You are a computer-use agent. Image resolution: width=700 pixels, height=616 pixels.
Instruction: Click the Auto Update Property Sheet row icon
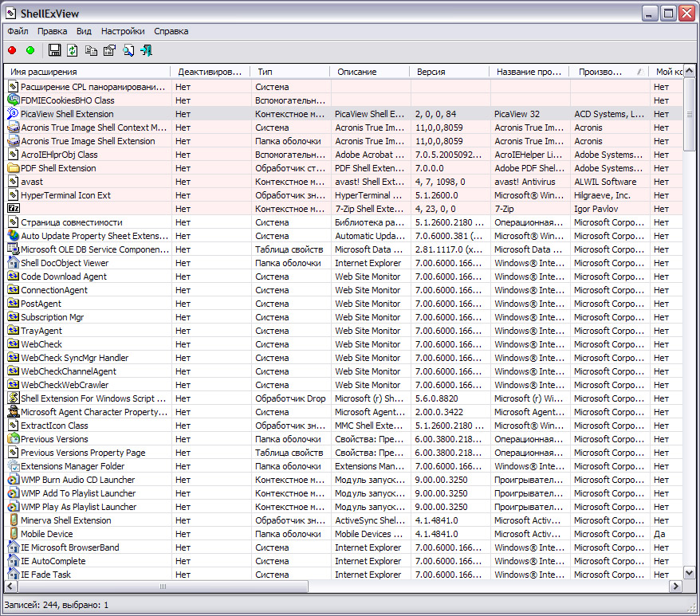[x=14, y=235]
